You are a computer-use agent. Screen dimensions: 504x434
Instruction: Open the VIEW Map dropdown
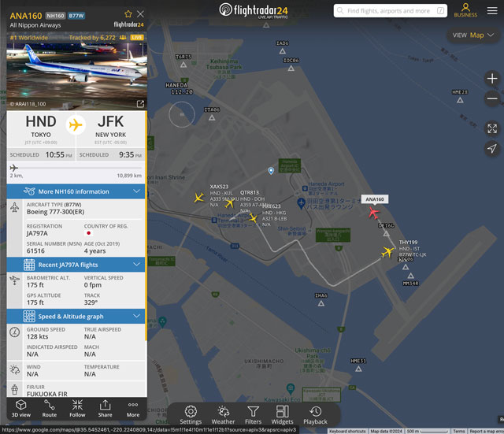point(472,35)
